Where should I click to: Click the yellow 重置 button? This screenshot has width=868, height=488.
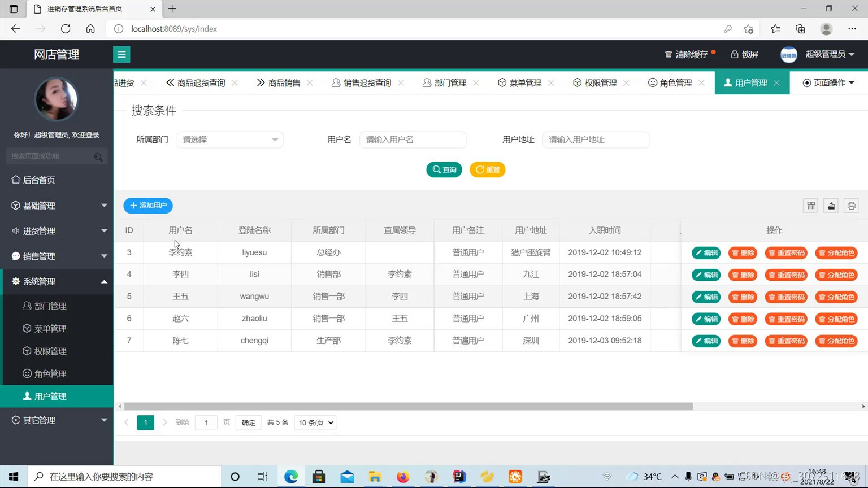(487, 169)
